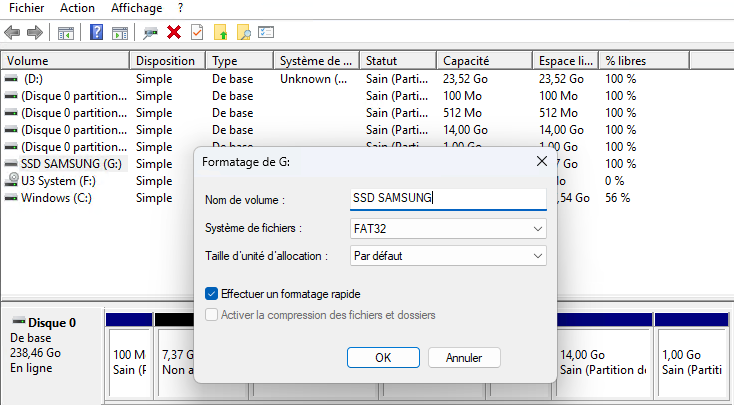Click the checklist window toolbar icon
Image resolution: width=734 pixels, height=405 pixels.
[x=266, y=32]
